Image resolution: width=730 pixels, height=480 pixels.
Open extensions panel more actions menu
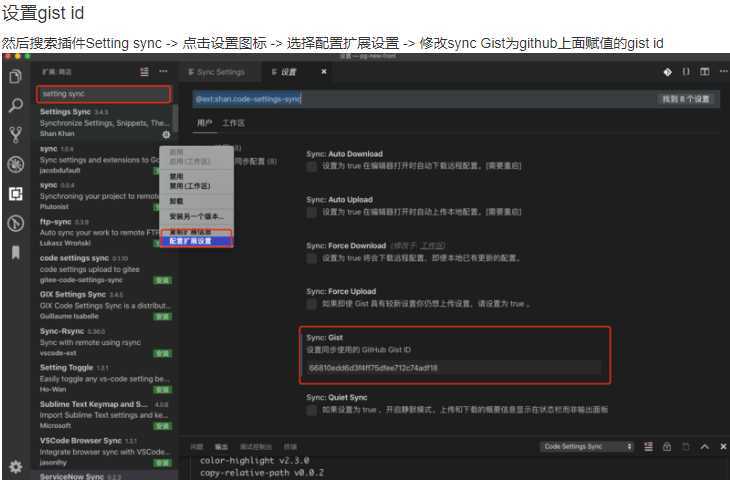(x=163, y=71)
